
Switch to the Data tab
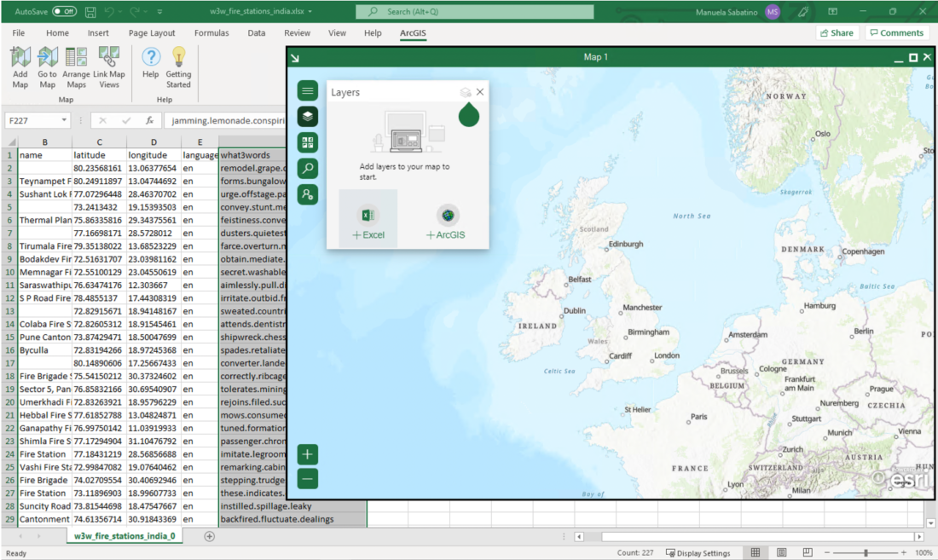[x=257, y=33]
